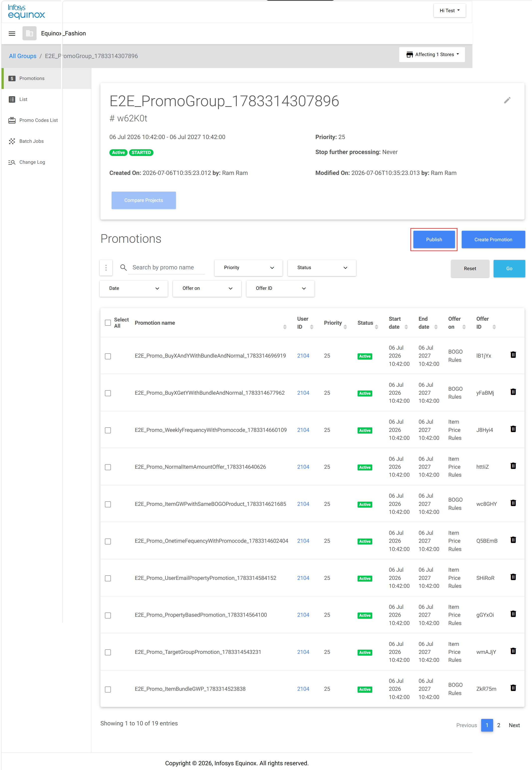Click the Reset filters button

point(470,269)
